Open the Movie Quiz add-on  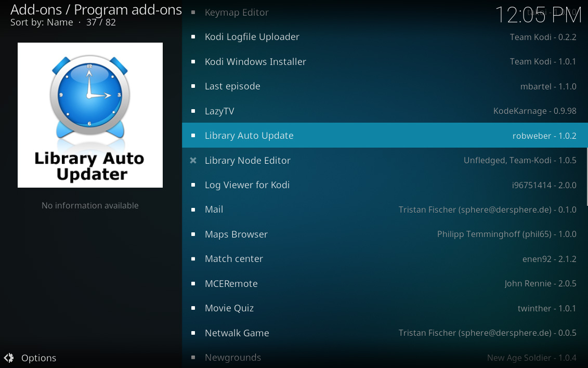click(385, 308)
